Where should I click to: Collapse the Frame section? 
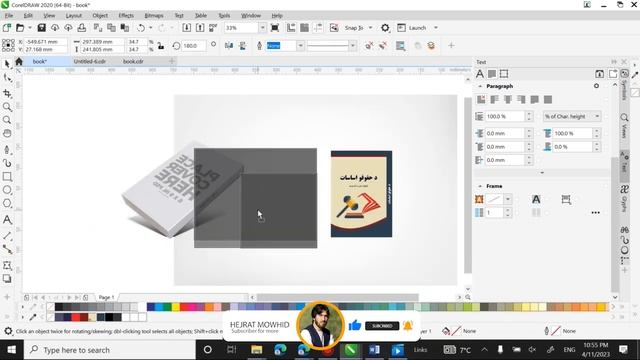pyautogui.click(x=480, y=186)
